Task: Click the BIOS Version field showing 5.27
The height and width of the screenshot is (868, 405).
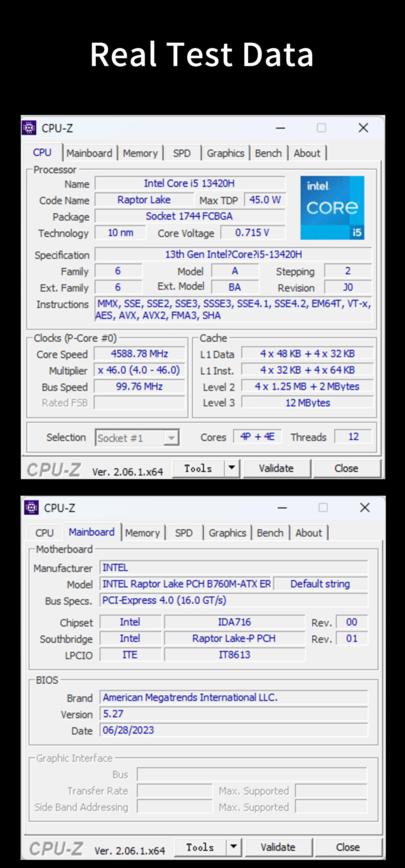Action: click(233, 714)
